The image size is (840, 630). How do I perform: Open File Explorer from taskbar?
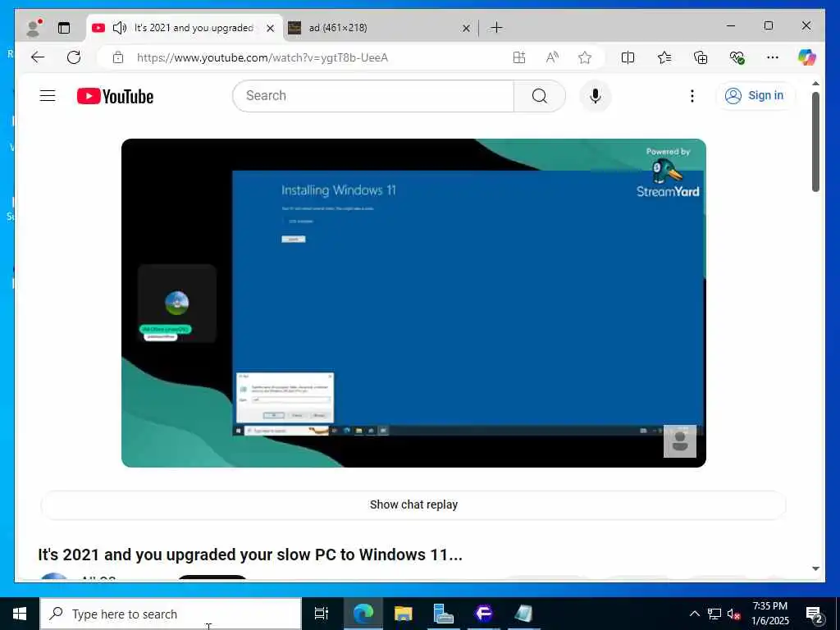pos(404,614)
